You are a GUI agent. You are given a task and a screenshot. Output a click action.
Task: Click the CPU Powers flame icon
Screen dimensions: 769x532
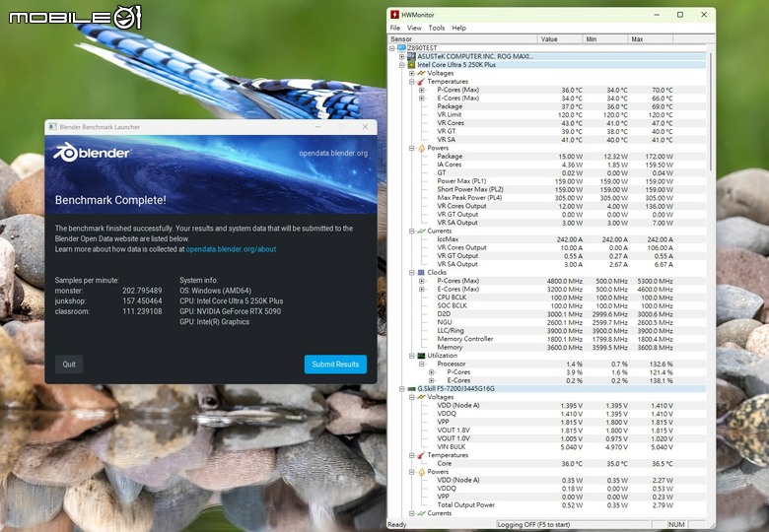[x=421, y=148]
